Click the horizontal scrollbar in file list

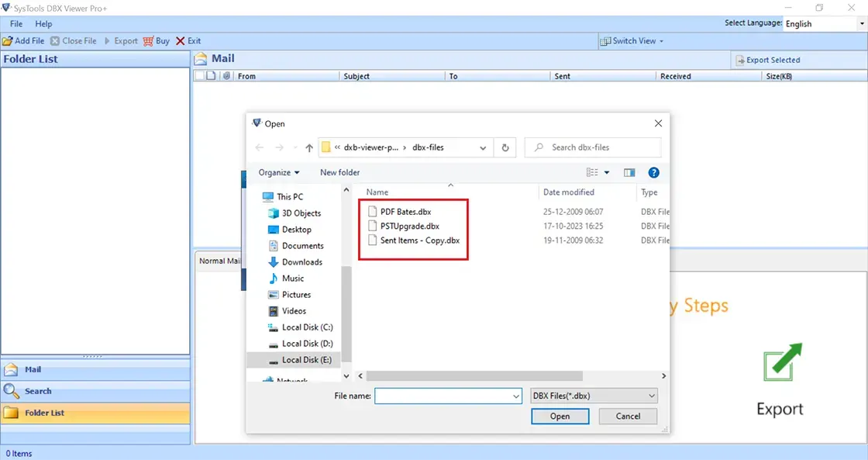point(474,375)
